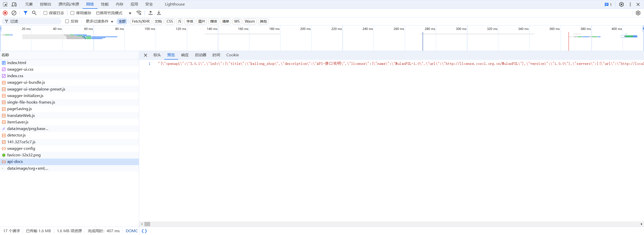
Task: Open the 时间 details tab
Action: tap(216, 55)
